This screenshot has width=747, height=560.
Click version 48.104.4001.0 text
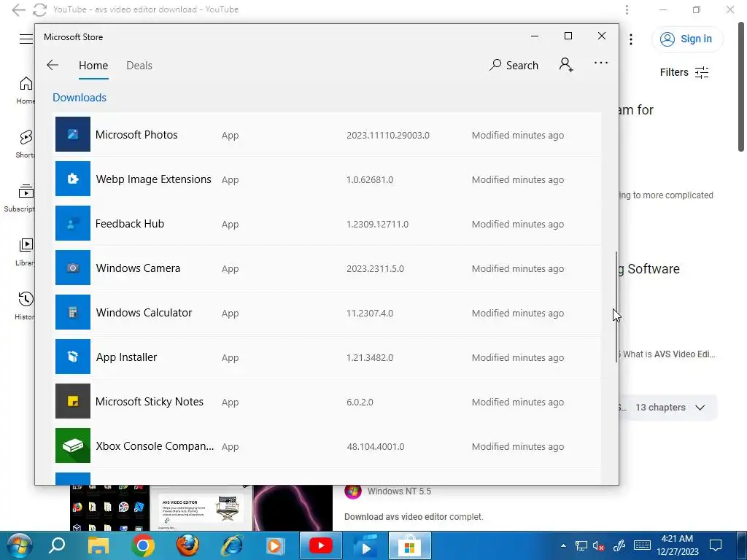376,447
